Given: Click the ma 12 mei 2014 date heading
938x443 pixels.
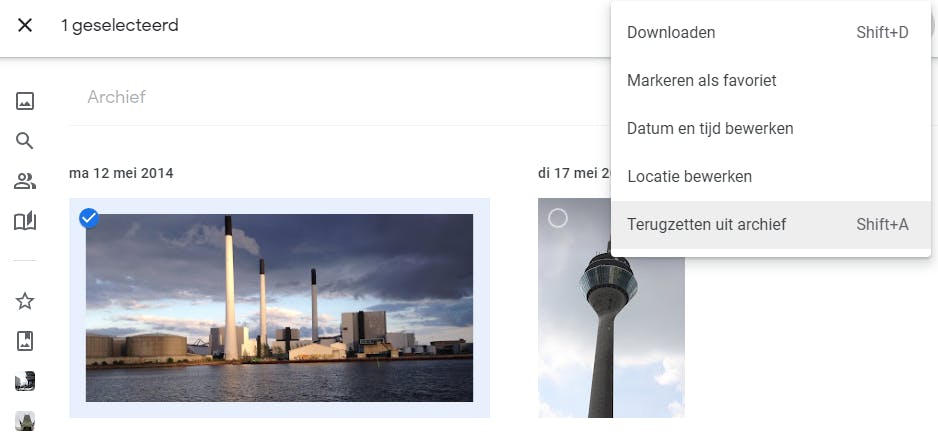Looking at the screenshot, I should (121, 173).
